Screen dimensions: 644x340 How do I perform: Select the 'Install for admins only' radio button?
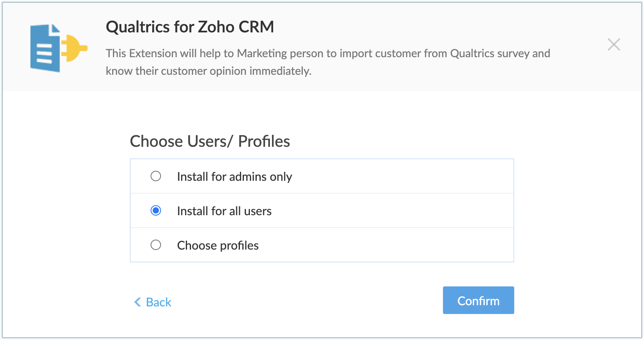click(x=156, y=176)
